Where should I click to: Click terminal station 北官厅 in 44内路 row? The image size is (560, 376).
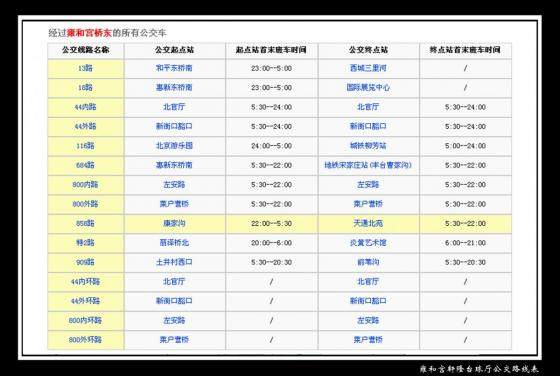tap(368, 107)
